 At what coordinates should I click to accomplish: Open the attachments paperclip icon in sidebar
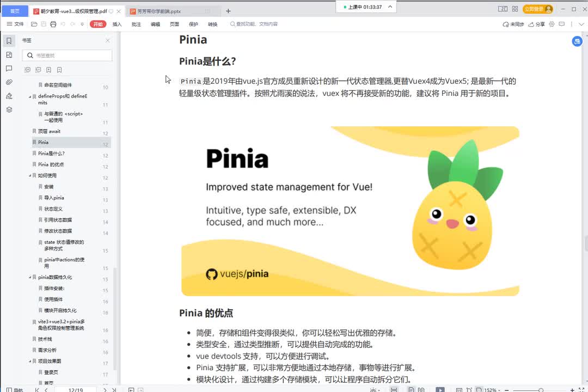[9, 82]
